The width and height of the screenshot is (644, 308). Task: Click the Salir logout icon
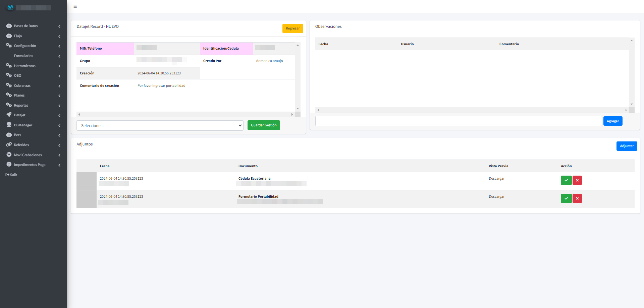pos(7,175)
